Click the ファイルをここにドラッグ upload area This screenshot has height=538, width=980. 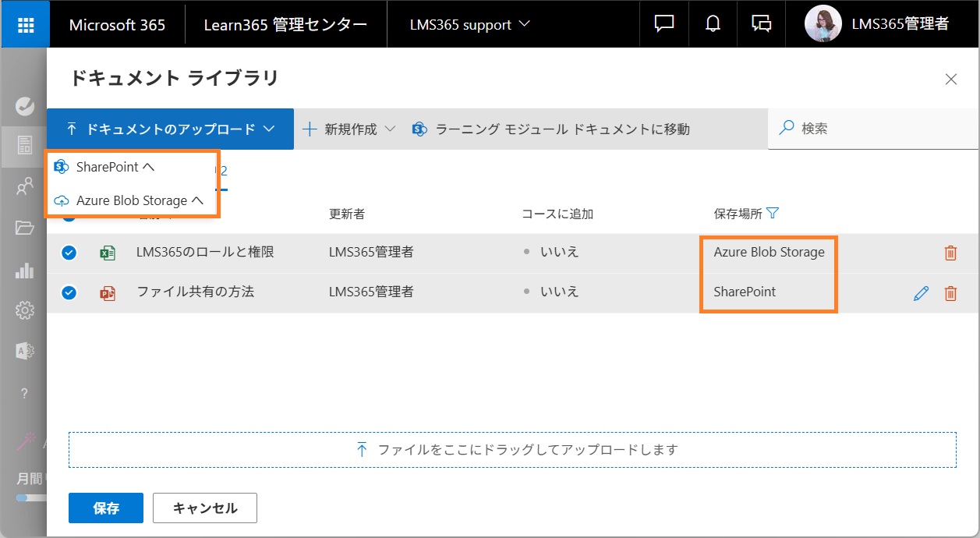[512, 450]
